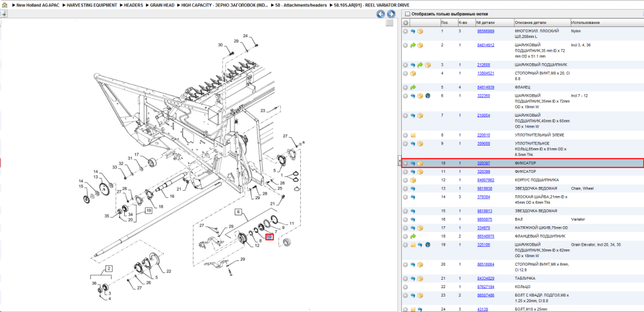Click package box icon for part 86516064
Screen dimensions: 644x312
tap(420, 264)
